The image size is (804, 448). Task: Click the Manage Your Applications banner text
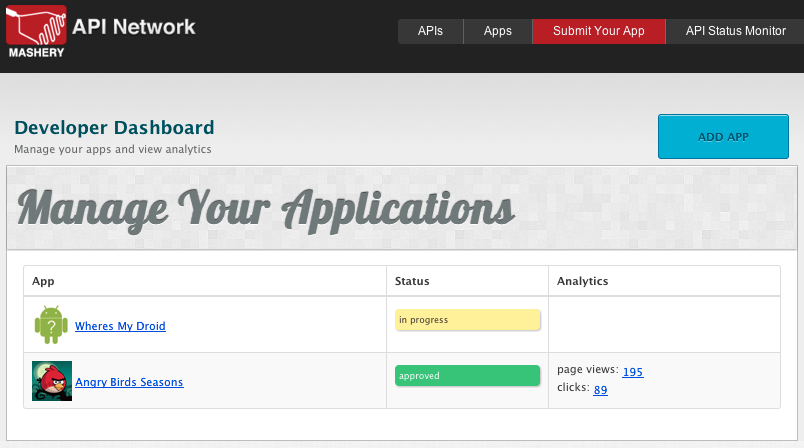tap(266, 211)
